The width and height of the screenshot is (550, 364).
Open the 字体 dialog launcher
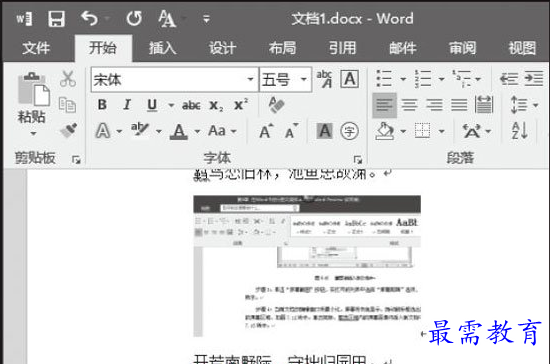[357, 160]
